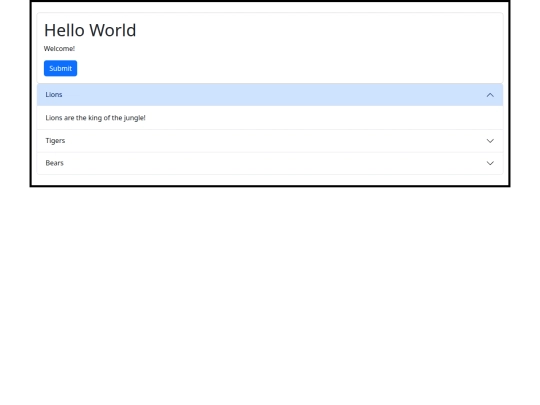Click the middle of the Bears row
The height and width of the screenshot is (405, 540).
click(x=270, y=163)
